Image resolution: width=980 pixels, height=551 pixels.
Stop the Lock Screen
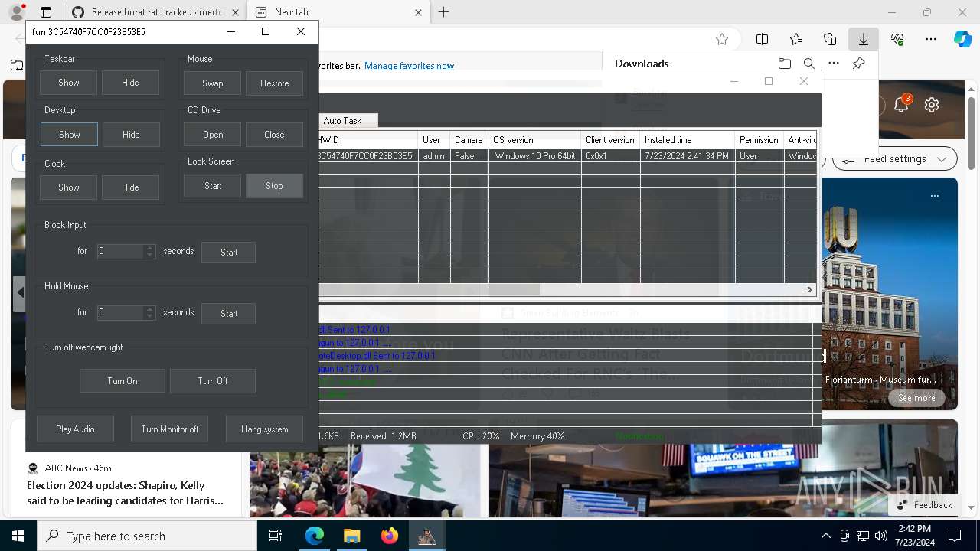coord(274,186)
